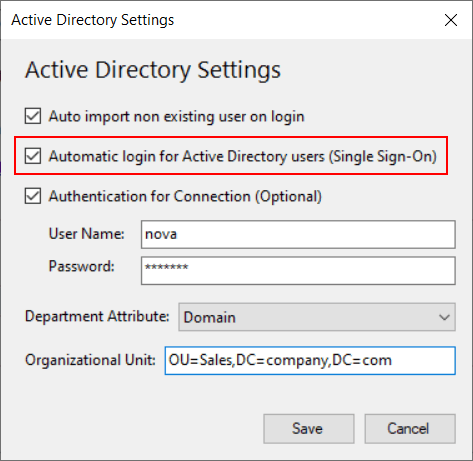
Task: Click the large Active Directory Settings heading
Action: [x=153, y=70]
